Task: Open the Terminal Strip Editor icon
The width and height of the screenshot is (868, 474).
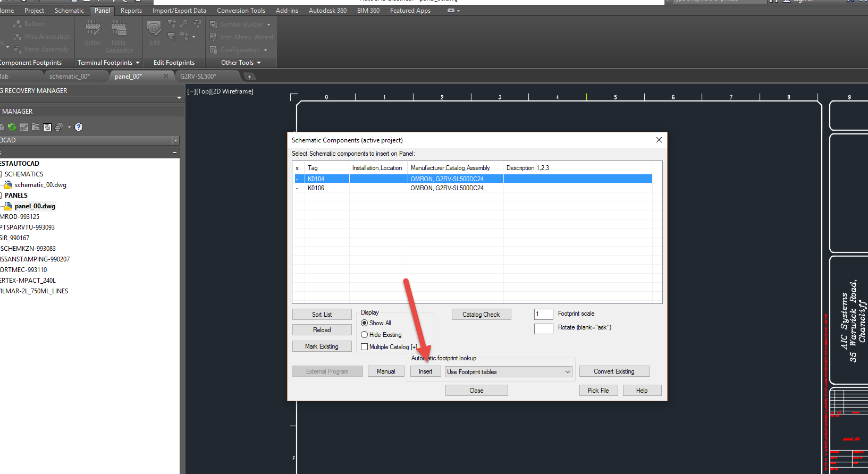Action: pos(94,28)
